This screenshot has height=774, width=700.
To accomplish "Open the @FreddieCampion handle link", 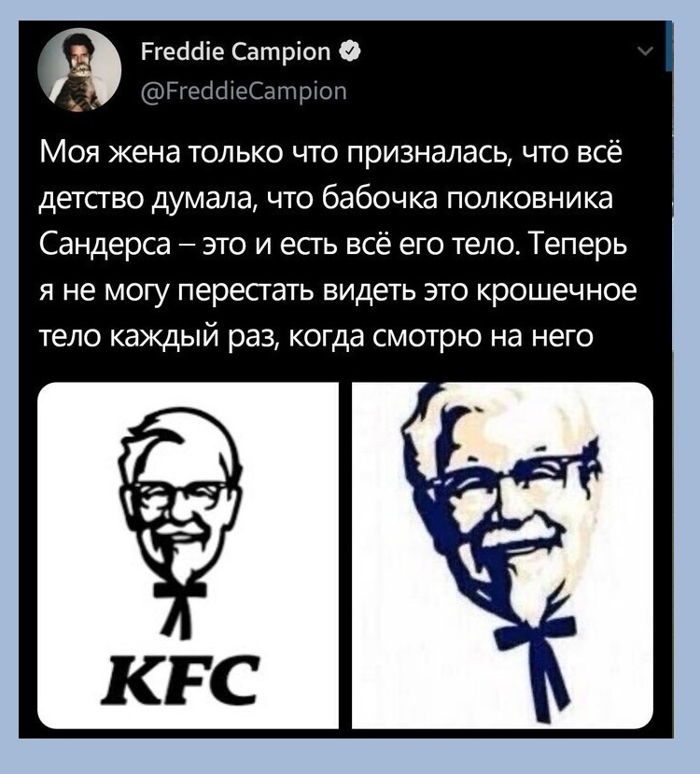I will pyautogui.click(x=244, y=91).
